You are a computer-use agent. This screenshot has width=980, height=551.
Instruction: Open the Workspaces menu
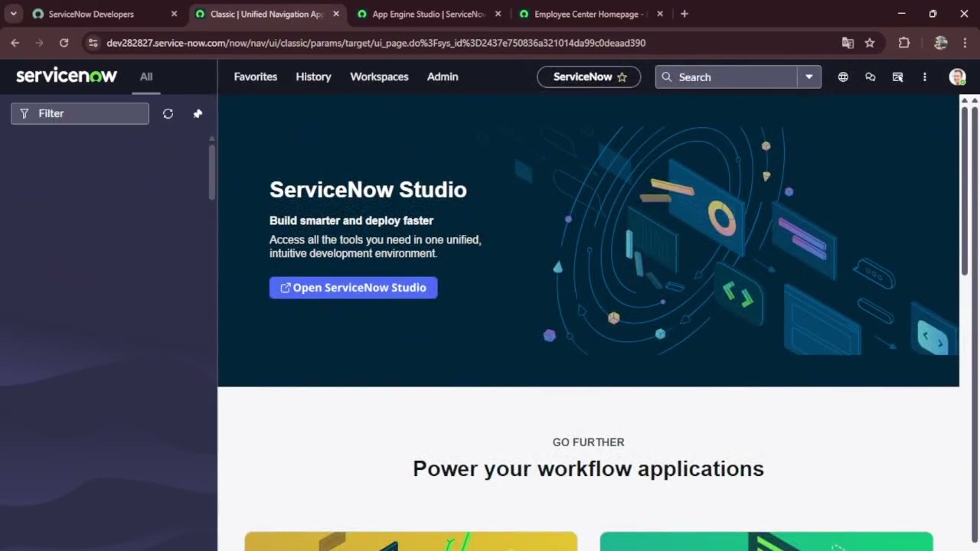tap(380, 77)
